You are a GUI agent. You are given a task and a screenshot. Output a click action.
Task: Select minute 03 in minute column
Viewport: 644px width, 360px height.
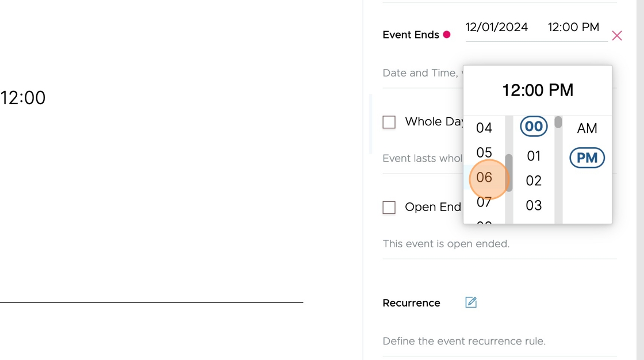(x=534, y=205)
